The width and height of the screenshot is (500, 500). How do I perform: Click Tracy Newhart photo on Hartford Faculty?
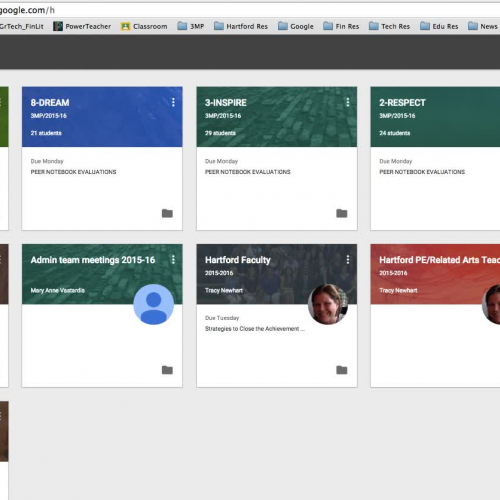point(328,304)
